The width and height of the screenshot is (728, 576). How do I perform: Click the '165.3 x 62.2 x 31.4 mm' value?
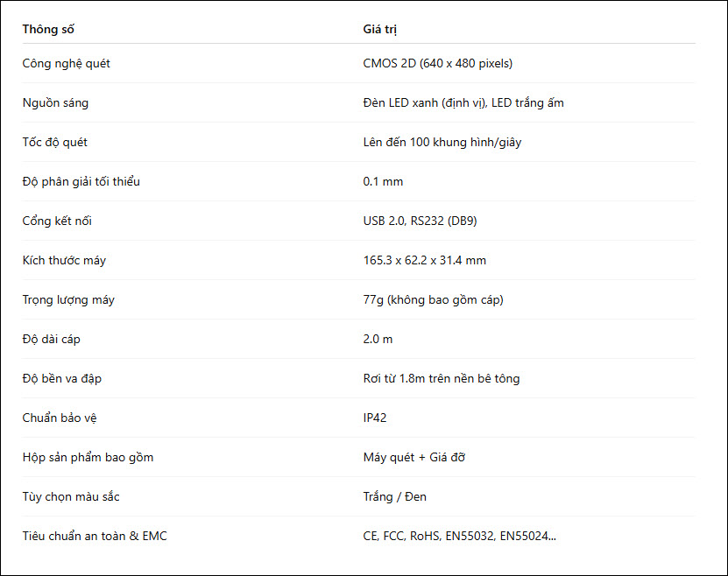click(424, 261)
